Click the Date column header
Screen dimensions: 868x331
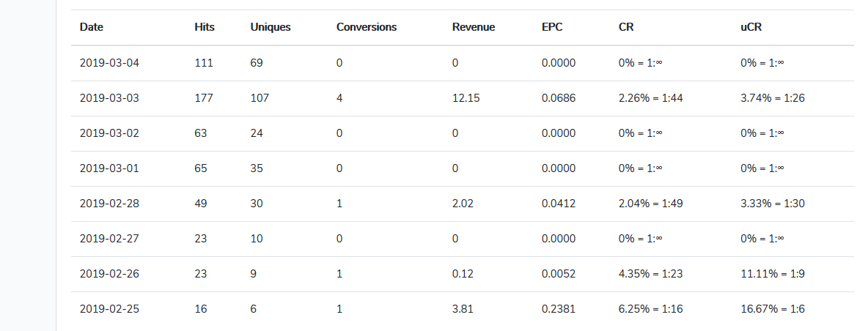[x=92, y=27]
